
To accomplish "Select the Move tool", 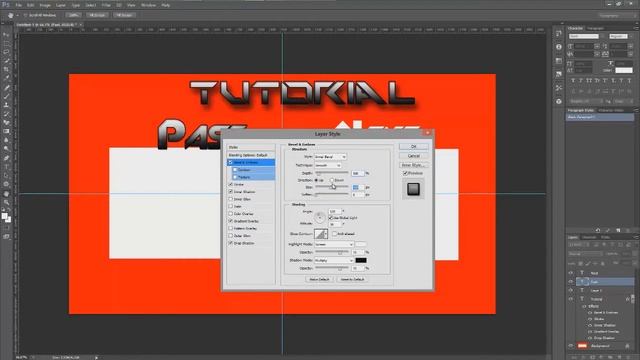I will pyautogui.click(x=6, y=35).
